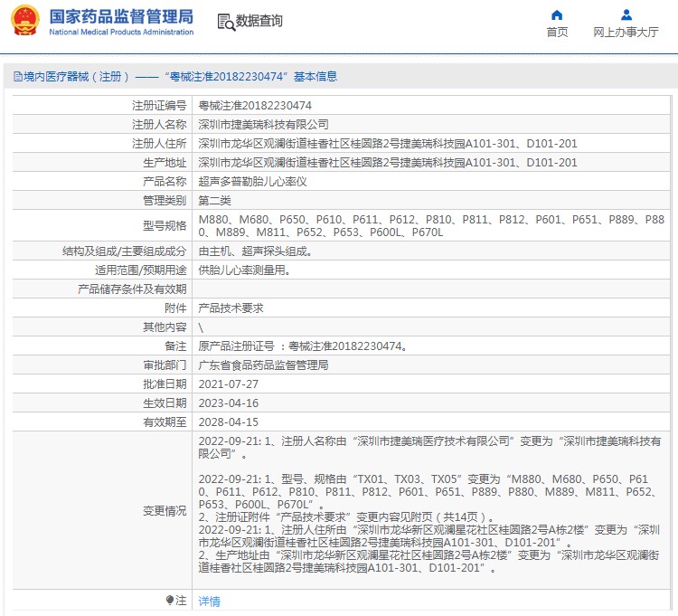Image resolution: width=678 pixels, height=616 pixels.
Task: Click registrant name 深圳市捷美瑞科技有限公司
Action: [263, 125]
